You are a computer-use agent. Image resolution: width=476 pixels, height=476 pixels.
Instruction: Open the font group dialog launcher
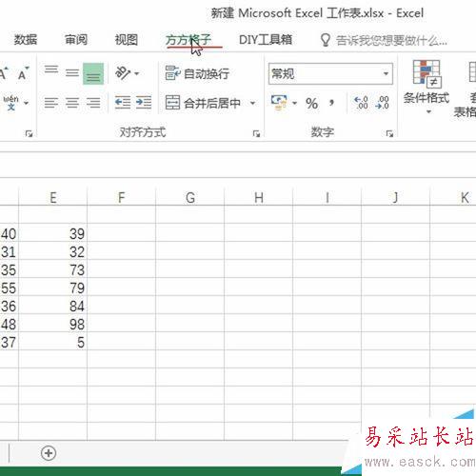tap(29, 134)
